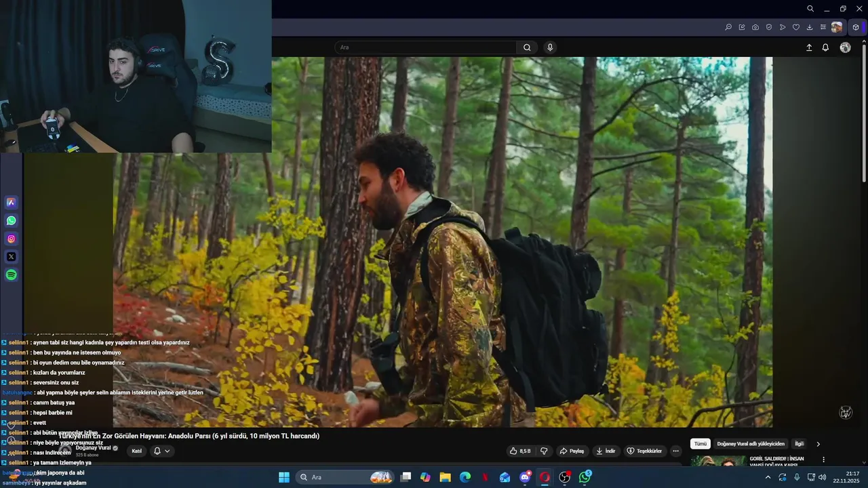Click the İndir download button
The width and height of the screenshot is (868, 488).
point(606,451)
